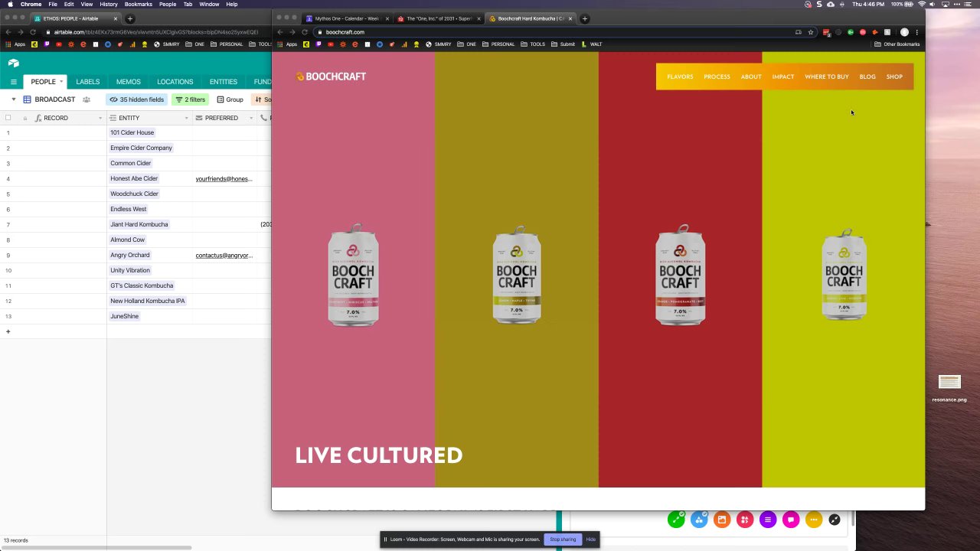
Task: Open new tab in the Airtable window
Action: (129, 18)
